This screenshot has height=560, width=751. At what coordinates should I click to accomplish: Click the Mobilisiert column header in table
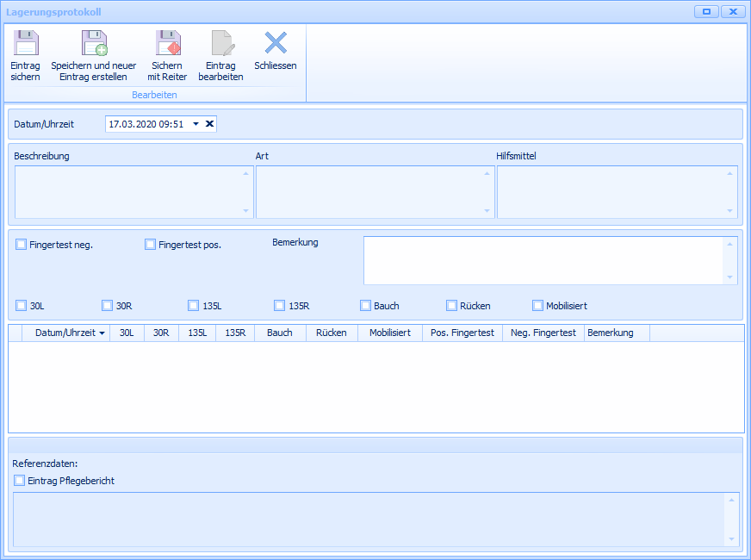coord(389,333)
